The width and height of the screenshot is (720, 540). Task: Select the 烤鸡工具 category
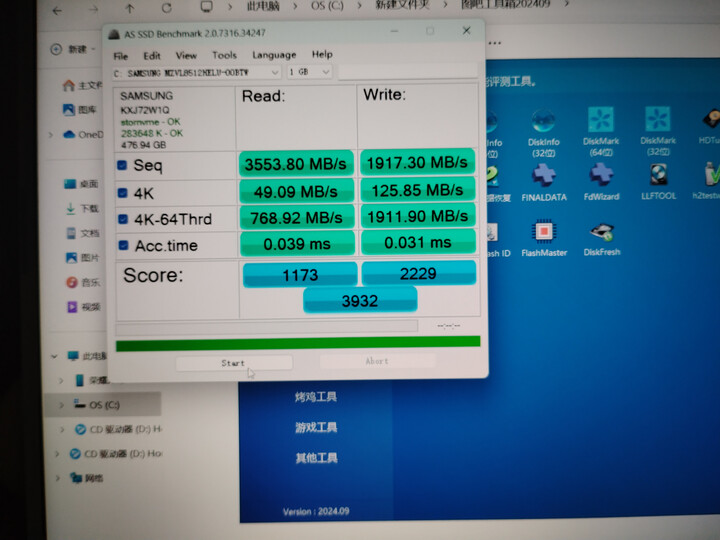316,397
